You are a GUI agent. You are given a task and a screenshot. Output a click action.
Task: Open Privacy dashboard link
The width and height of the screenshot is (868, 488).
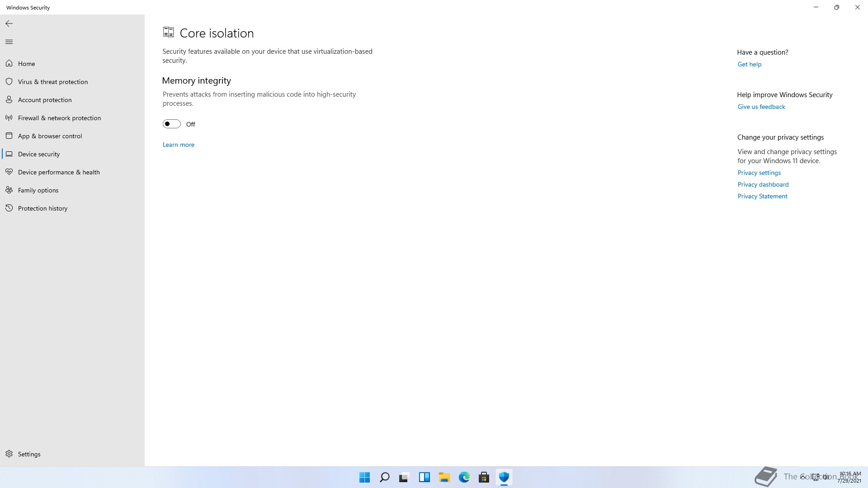pyautogui.click(x=763, y=184)
